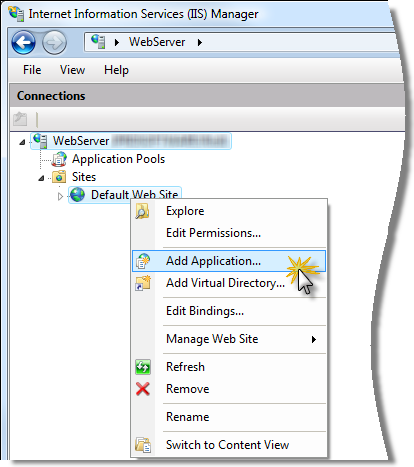
Task: Select Add Application... menu entry
Action: (x=229, y=261)
